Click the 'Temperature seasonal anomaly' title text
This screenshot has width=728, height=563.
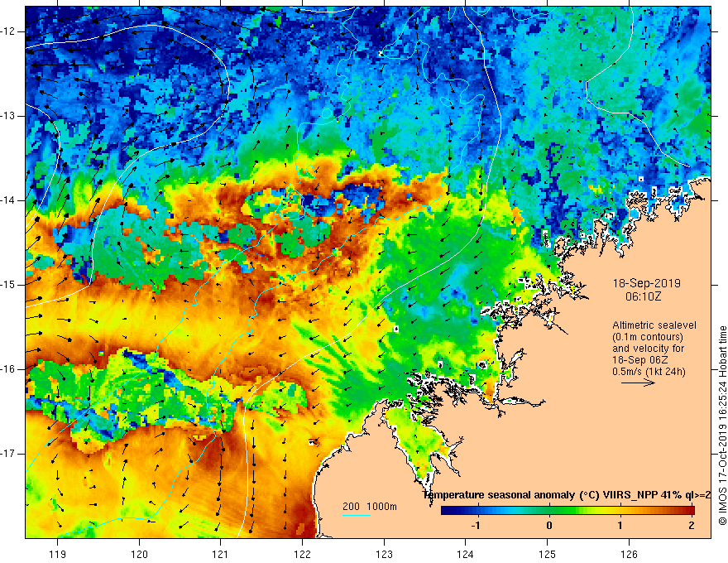(500, 495)
